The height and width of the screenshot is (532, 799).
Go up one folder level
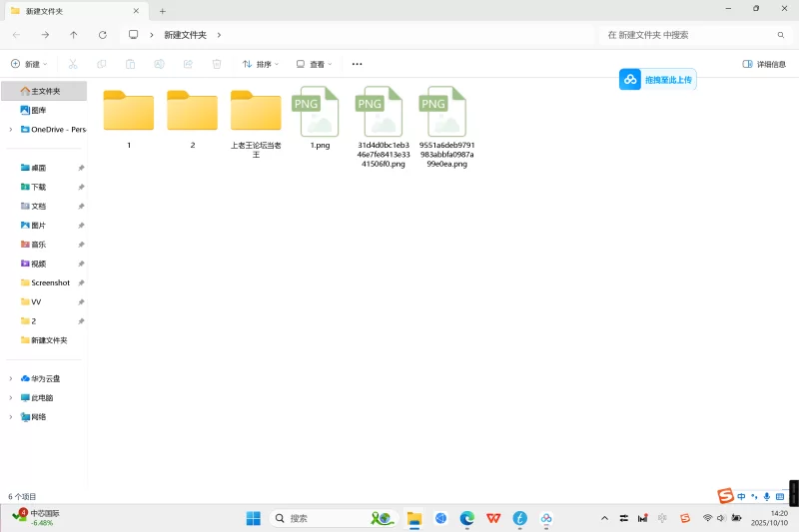74,35
